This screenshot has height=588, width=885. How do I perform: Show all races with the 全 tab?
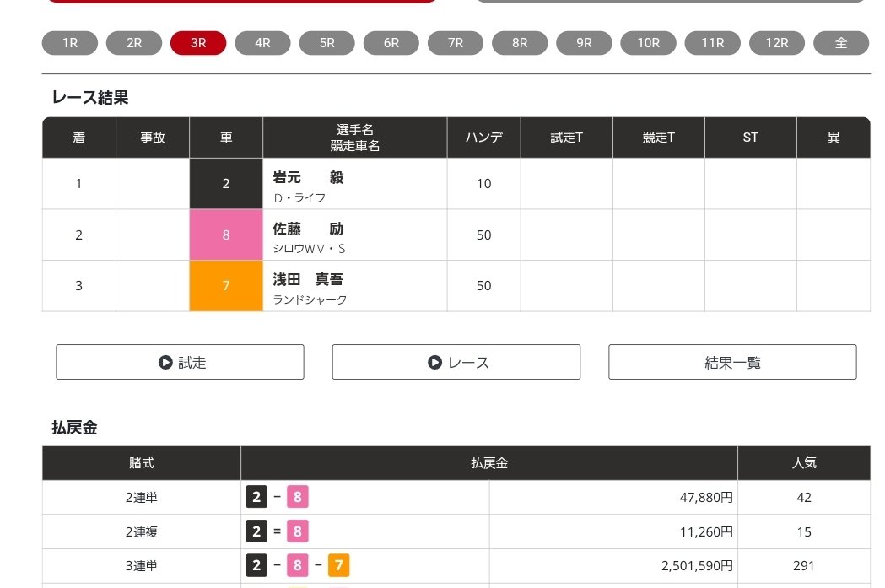841,43
